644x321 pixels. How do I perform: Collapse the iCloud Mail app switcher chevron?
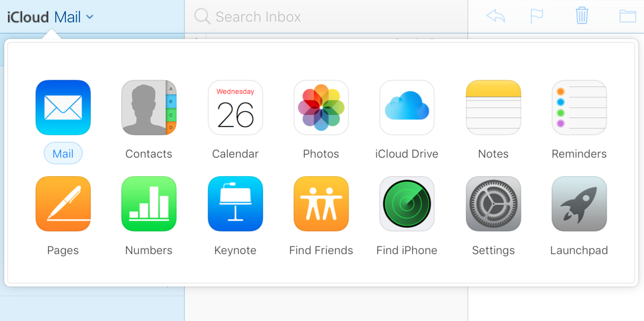90,17
